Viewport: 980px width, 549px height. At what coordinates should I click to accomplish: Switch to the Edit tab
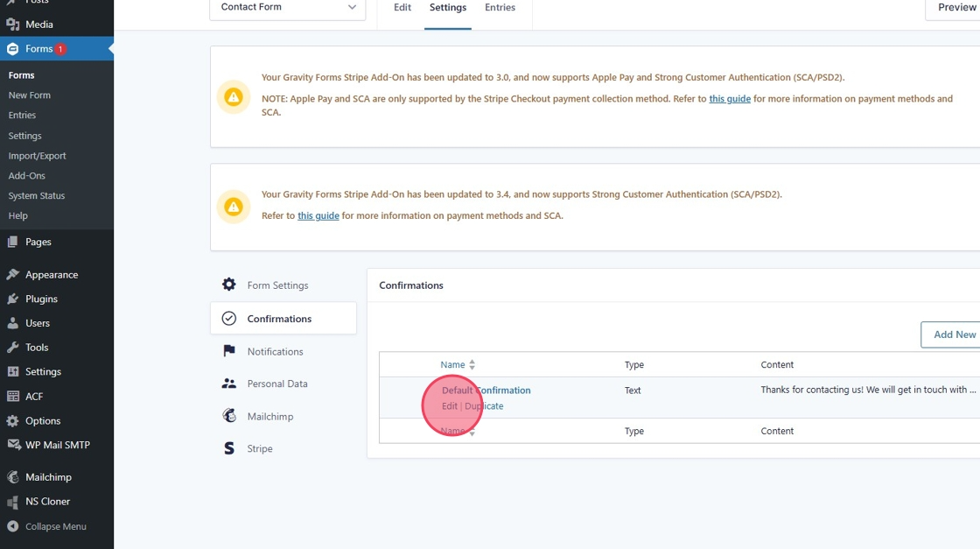(402, 8)
